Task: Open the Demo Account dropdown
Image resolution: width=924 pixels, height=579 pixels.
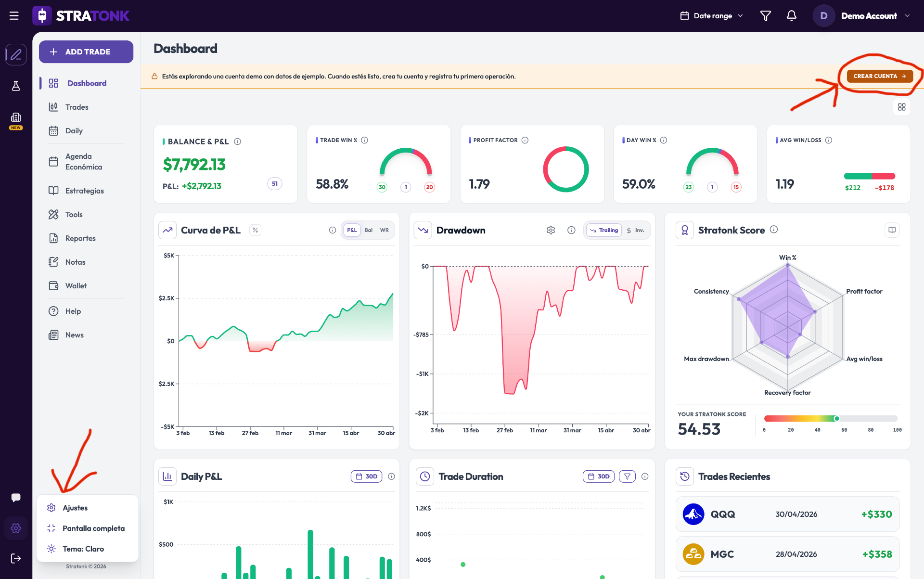Action: click(x=861, y=16)
